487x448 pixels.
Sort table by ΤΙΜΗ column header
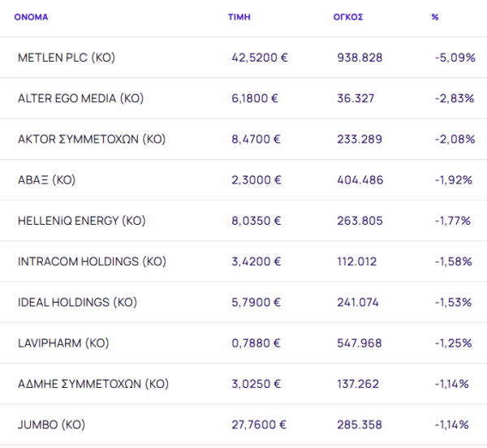pyautogui.click(x=239, y=16)
